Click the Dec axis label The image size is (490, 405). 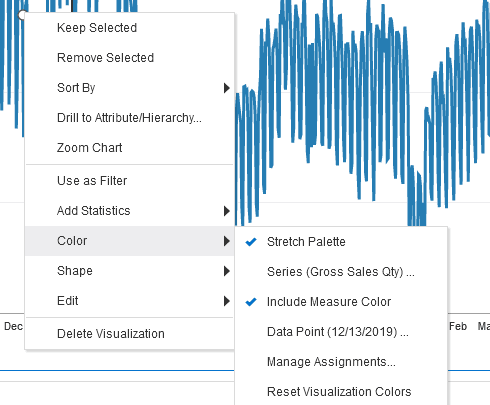point(13,326)
